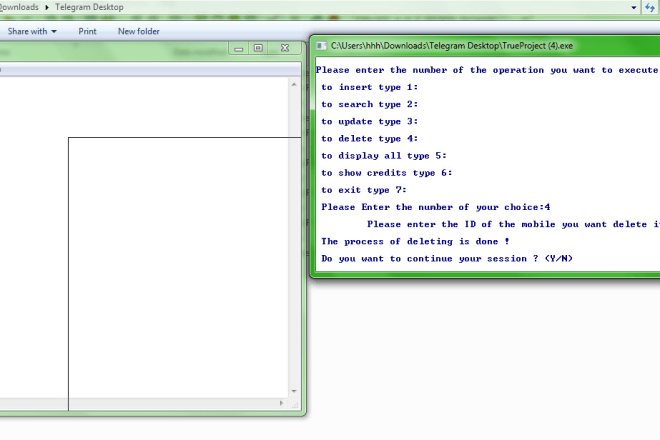Click 'to delete type 4:' line
The image size is (660, 440).
[x=370, y=139]
